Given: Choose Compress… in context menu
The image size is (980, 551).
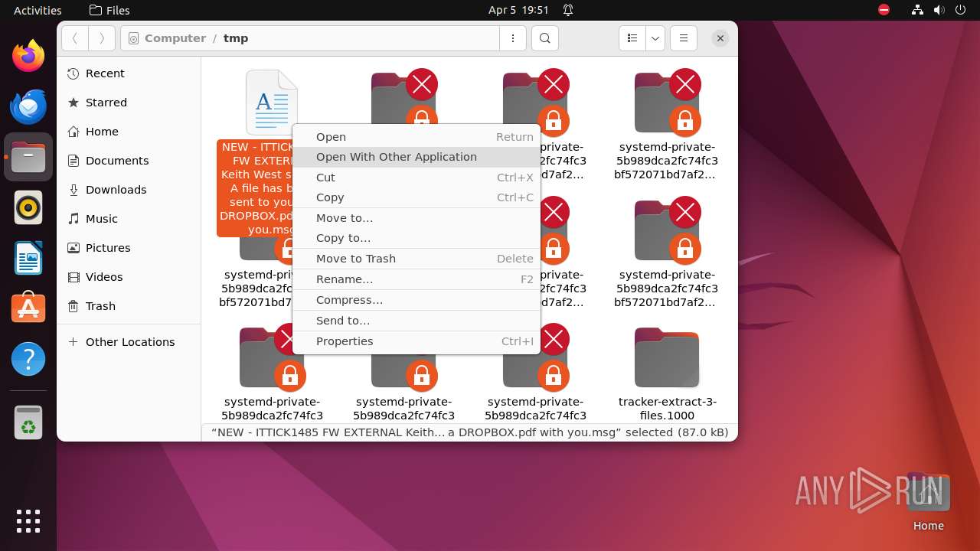Looking at the screenshot, I should coord(416,300).
